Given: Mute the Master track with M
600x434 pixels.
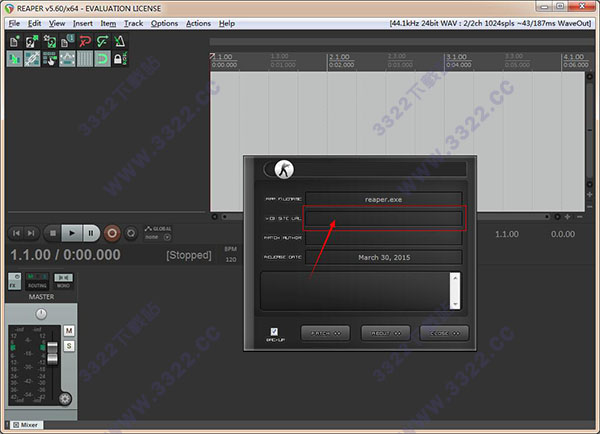Looking at the screenshot, I should coord(69,331).
